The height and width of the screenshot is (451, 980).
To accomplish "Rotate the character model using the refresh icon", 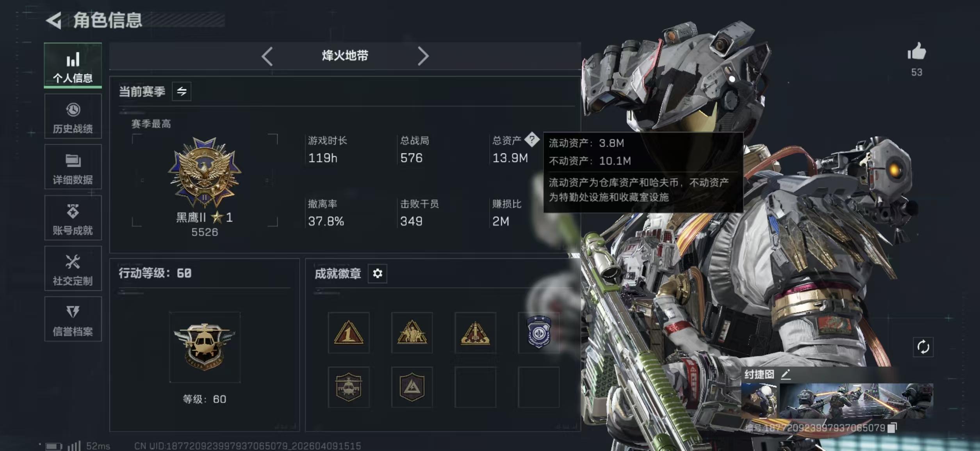I will point(923,347).
